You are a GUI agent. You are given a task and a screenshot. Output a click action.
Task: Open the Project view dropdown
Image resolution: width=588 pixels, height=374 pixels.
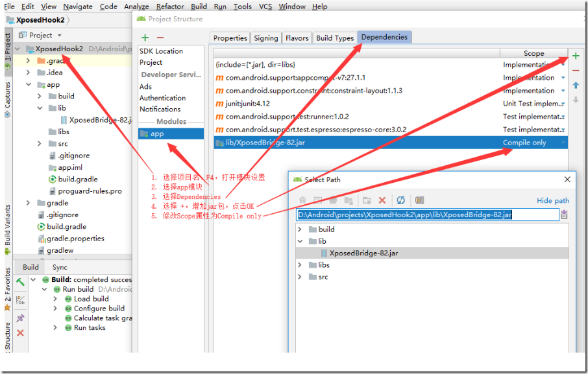[59, 35]
